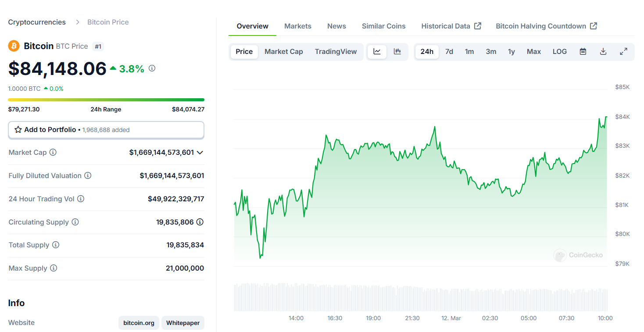Show Fully Diluted Valuation info icon
The height and width of the screenshot is (332, 644).
(x=88, y=176)
